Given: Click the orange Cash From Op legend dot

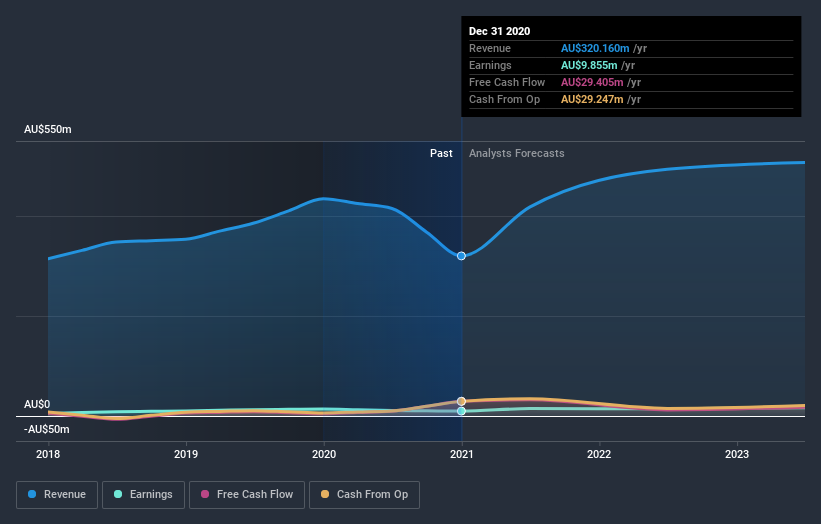Looking at the screenshot, I should point(325,494).
